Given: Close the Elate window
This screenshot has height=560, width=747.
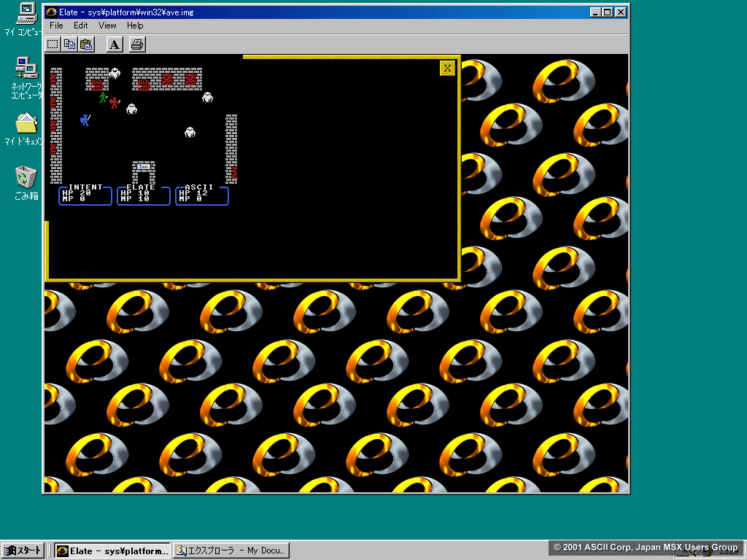Looking at the screenshot, I should click(x=620, y=12).
